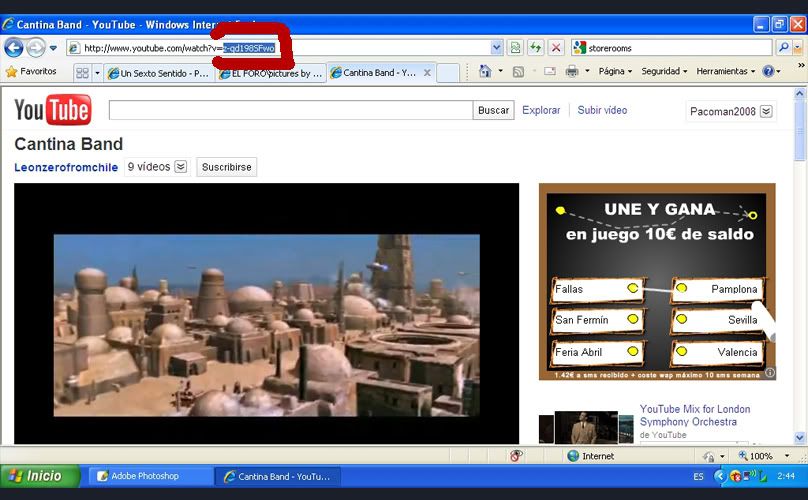808x500 pixels.
Task: Stop loading with the red X icon
Action: coord(556,48)
